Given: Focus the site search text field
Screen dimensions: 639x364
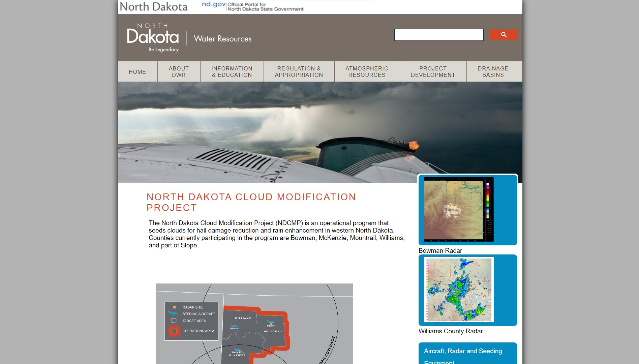Looking at the screenshot, I should pyautogui.click(x=438, y=35).
